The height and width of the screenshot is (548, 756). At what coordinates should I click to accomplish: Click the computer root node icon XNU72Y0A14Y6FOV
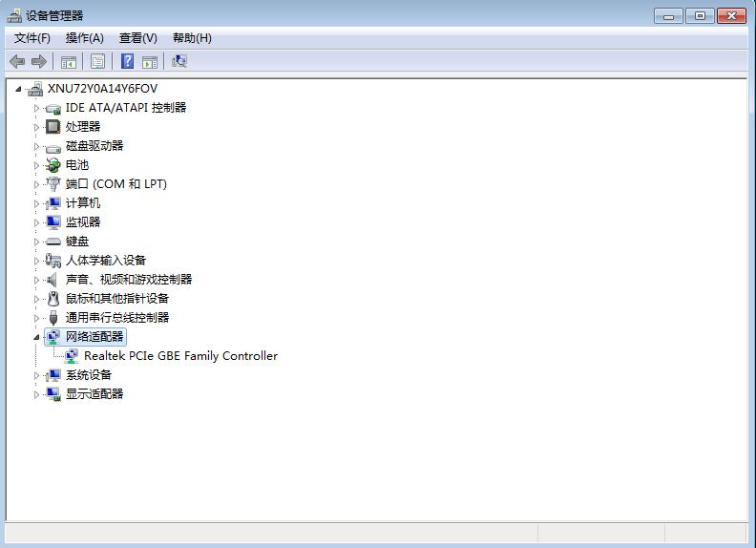[x=35, y=89]
